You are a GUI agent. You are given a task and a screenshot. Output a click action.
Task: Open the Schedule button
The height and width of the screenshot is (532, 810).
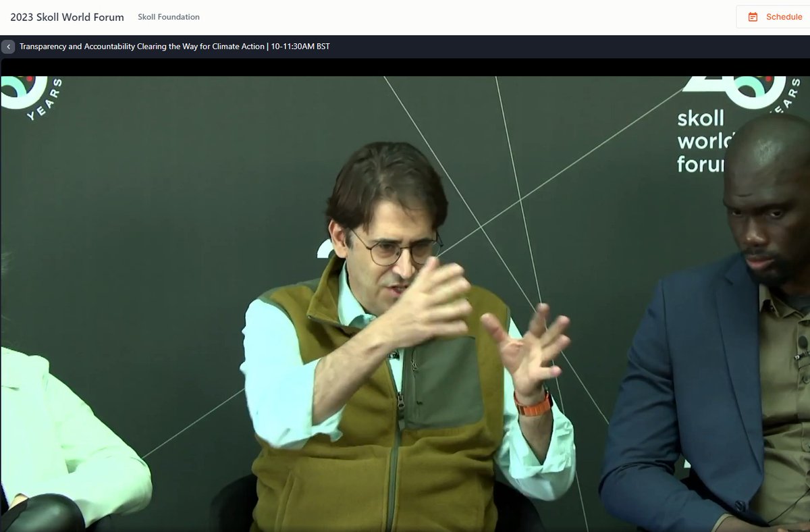[x=773, y=17]
